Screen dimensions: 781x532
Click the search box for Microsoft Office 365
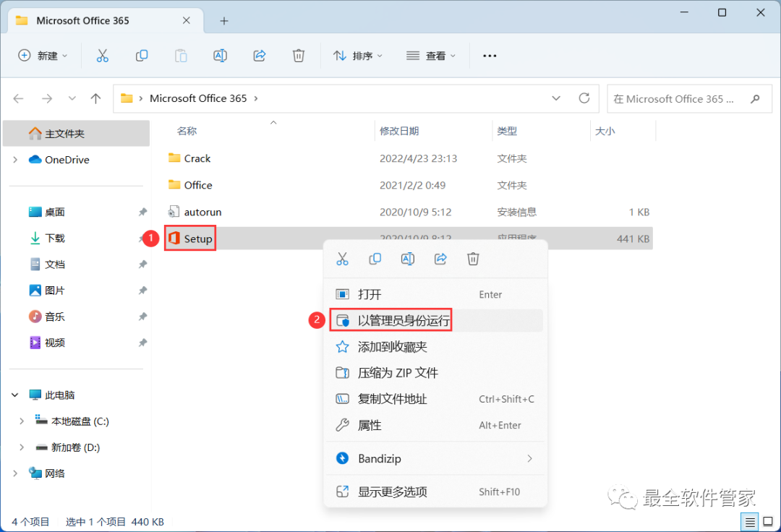689,98
